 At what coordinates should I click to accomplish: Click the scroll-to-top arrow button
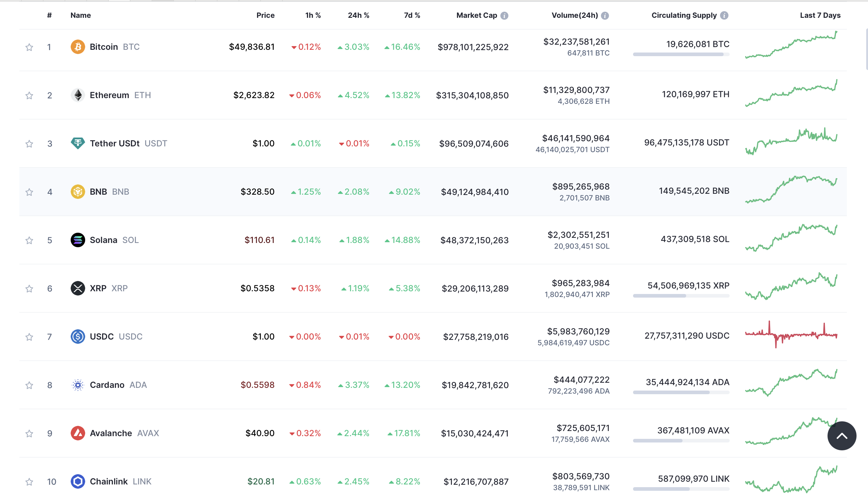pyautogui.click(x=841, y=436)
